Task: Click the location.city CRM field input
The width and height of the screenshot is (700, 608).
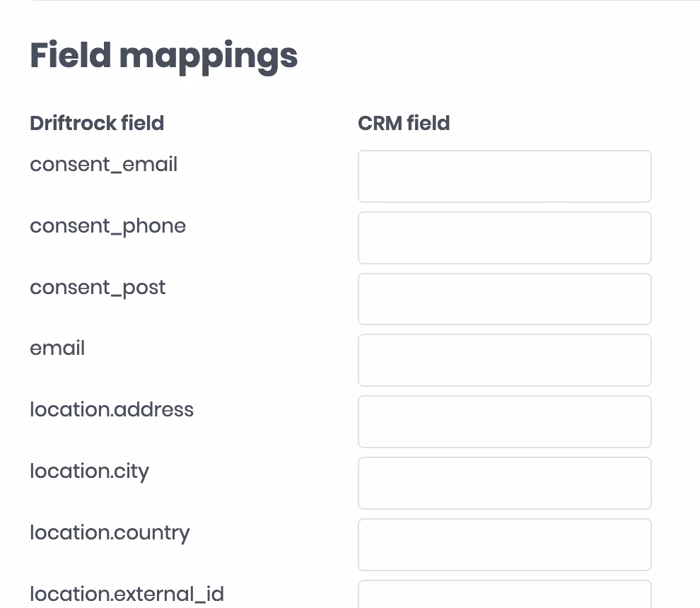Action: point(504,483)
